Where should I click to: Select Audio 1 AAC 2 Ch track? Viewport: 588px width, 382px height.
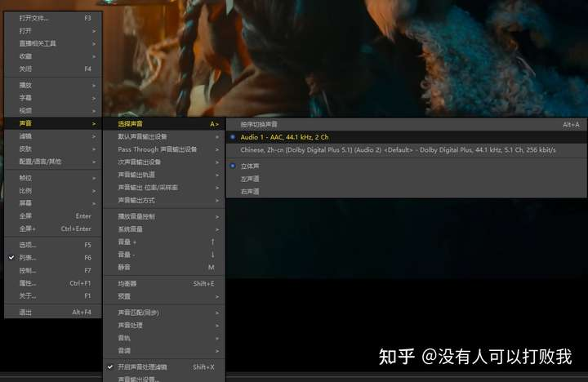pyautogui.click(x=407, y=137)
